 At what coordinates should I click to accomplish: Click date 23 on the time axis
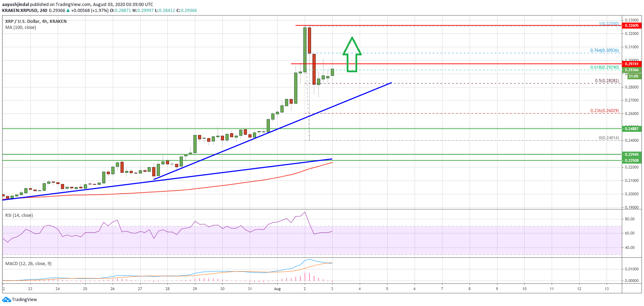tap(30, 289)
